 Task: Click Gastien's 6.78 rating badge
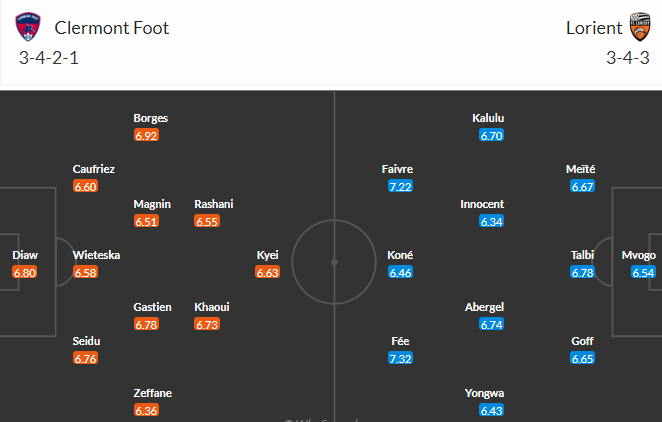tap(146, 324)
